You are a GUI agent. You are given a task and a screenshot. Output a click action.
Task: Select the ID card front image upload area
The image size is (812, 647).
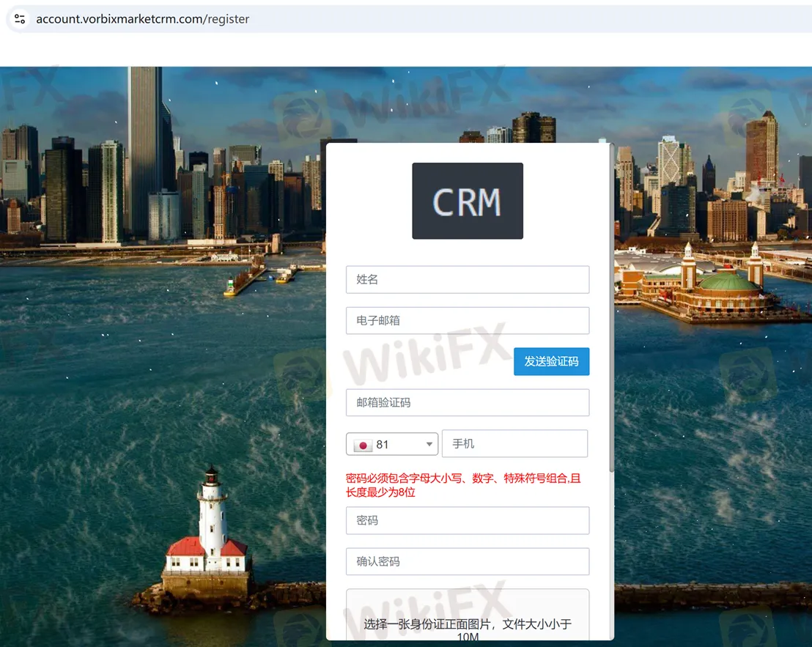[x=467, y=615]
